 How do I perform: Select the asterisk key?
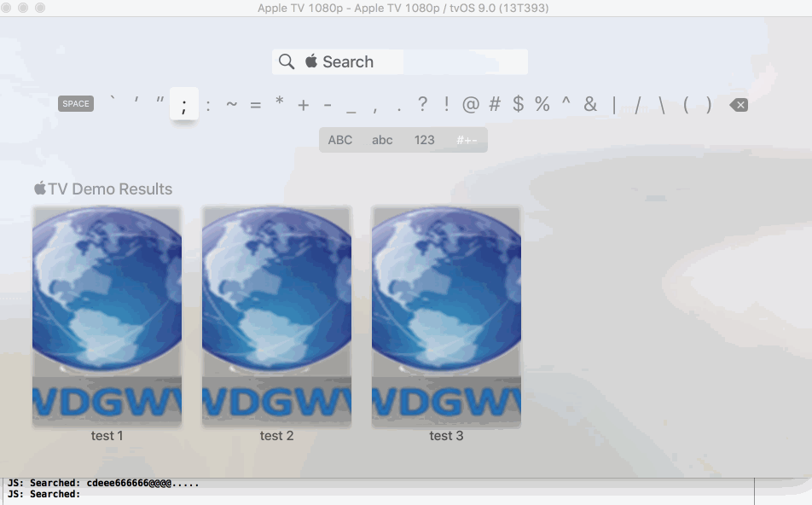(278, 104)
